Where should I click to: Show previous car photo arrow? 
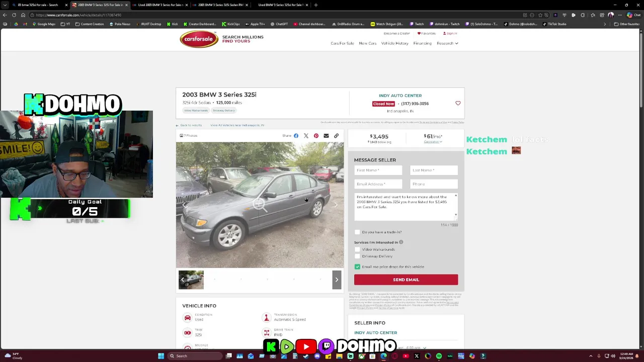pyautogui.click(x=184, y=205)
